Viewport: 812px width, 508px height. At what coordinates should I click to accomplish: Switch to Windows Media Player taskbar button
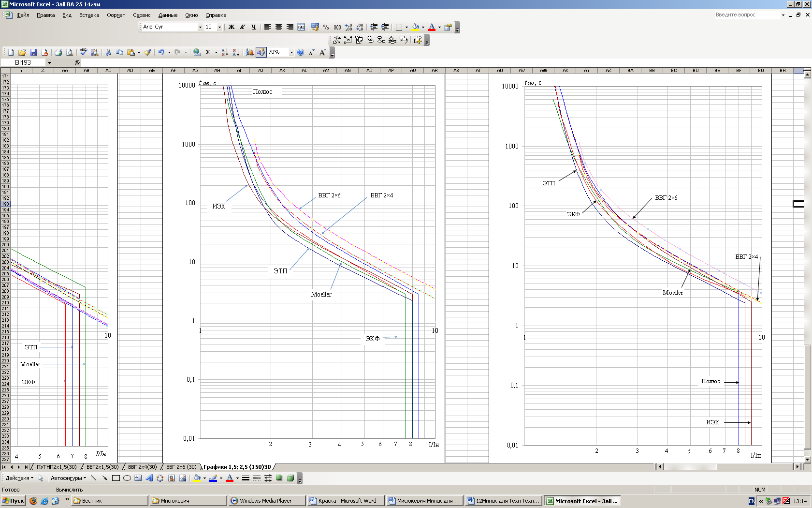coord(265,501)
